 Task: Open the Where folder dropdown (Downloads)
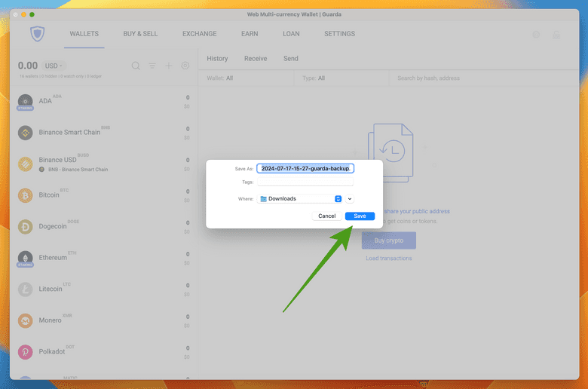(x=300, y=198)
